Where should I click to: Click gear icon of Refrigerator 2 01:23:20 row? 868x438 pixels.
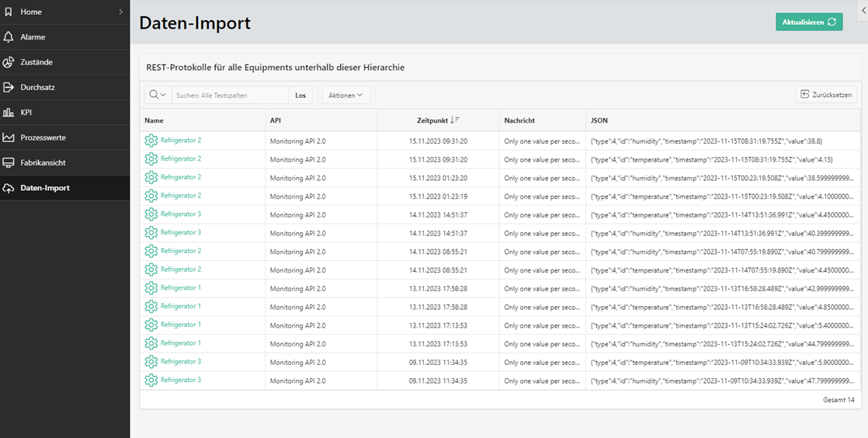[151, 177]
